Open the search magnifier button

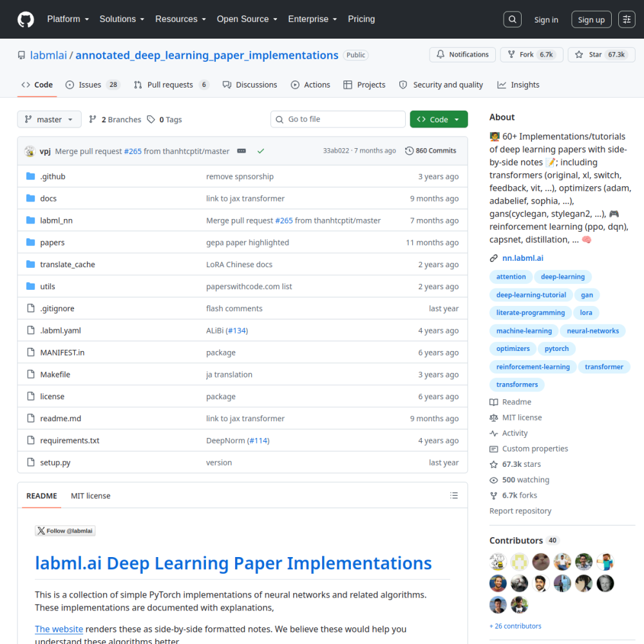[x=512, y=19]
